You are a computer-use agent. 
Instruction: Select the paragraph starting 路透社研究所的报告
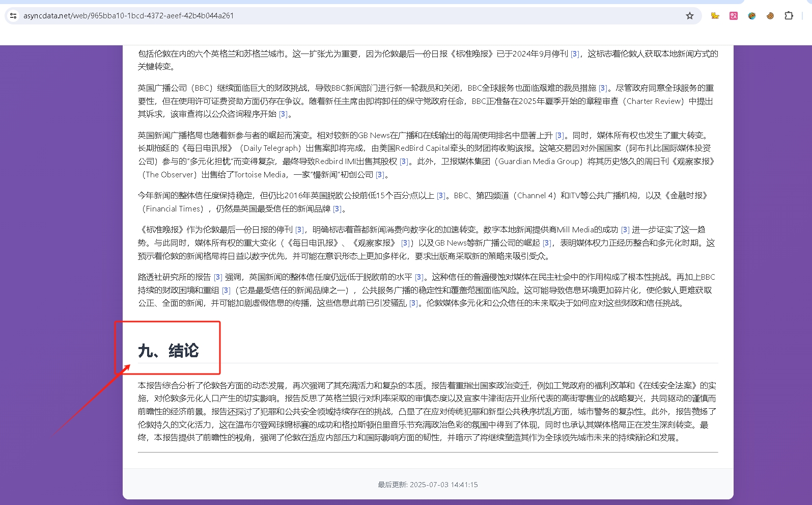[x=428, y=290]
